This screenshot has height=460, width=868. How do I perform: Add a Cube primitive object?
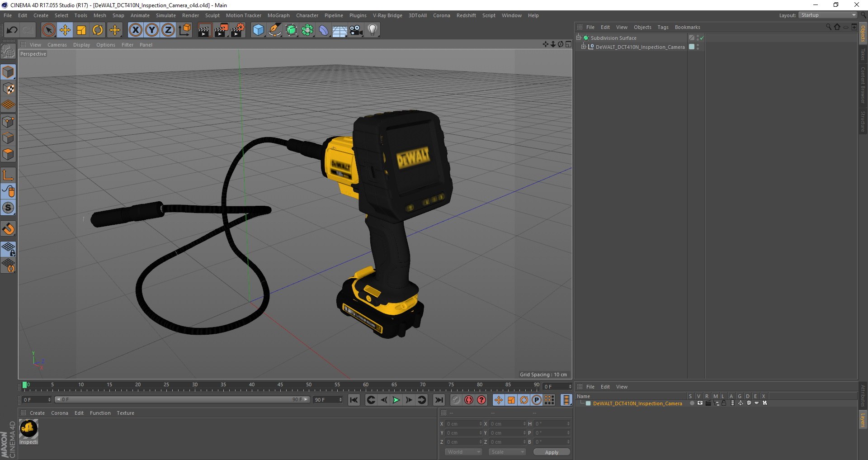tap(258, 30)
